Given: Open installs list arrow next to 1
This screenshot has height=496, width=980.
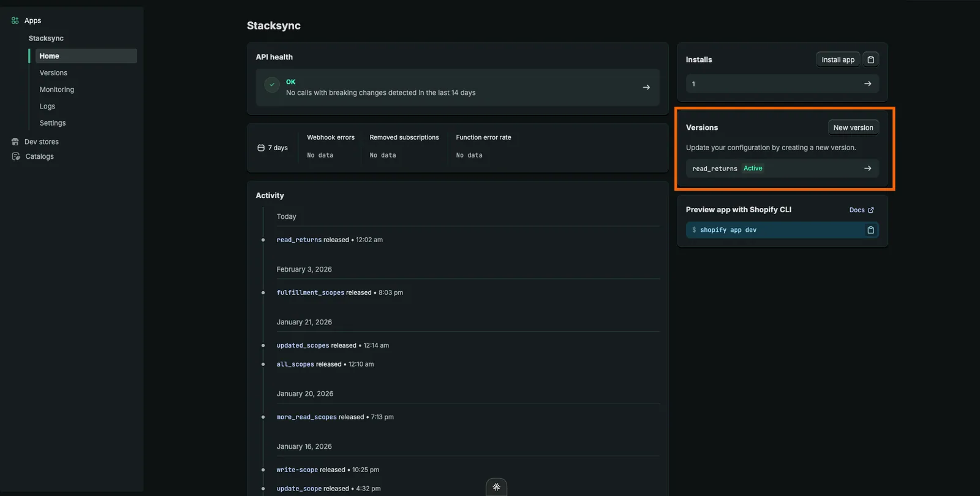Looking at the screenshot, I should pos(867,84).
